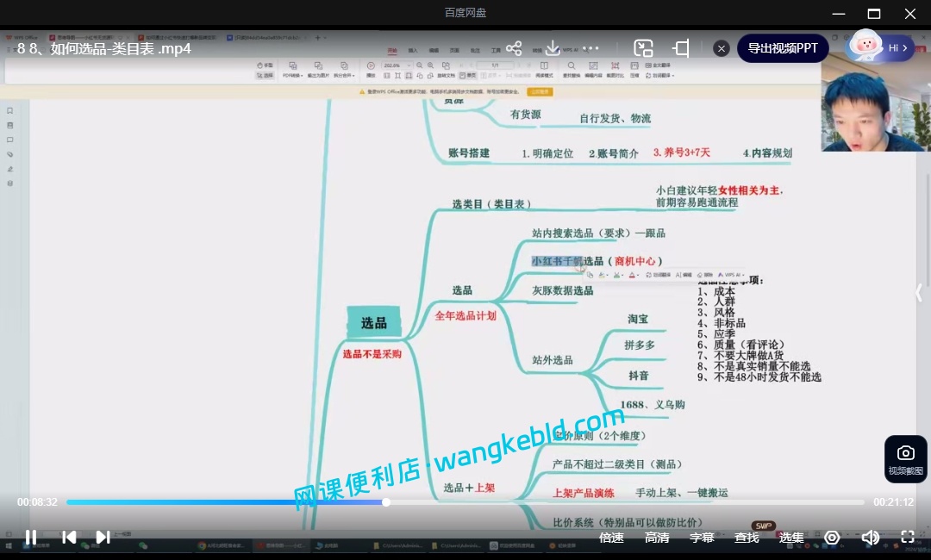Open the 选集 episode list

tap(791, 538)
